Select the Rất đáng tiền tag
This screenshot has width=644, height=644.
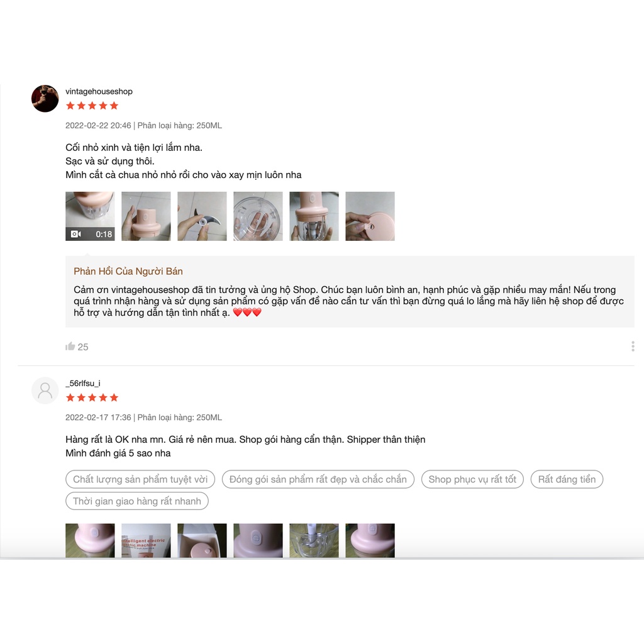(x=567, y=479)
